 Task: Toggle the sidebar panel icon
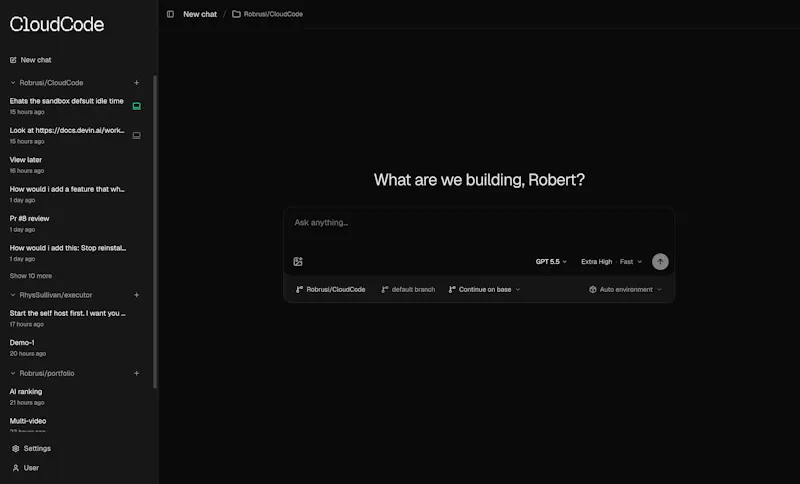(x=170, y=14)
